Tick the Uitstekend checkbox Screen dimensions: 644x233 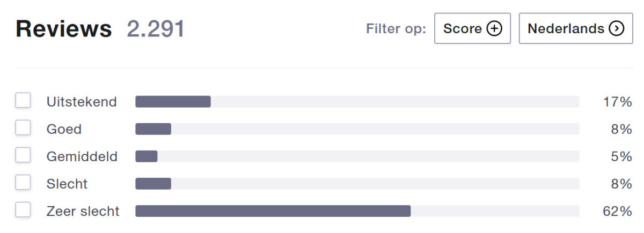click(23, 101)
